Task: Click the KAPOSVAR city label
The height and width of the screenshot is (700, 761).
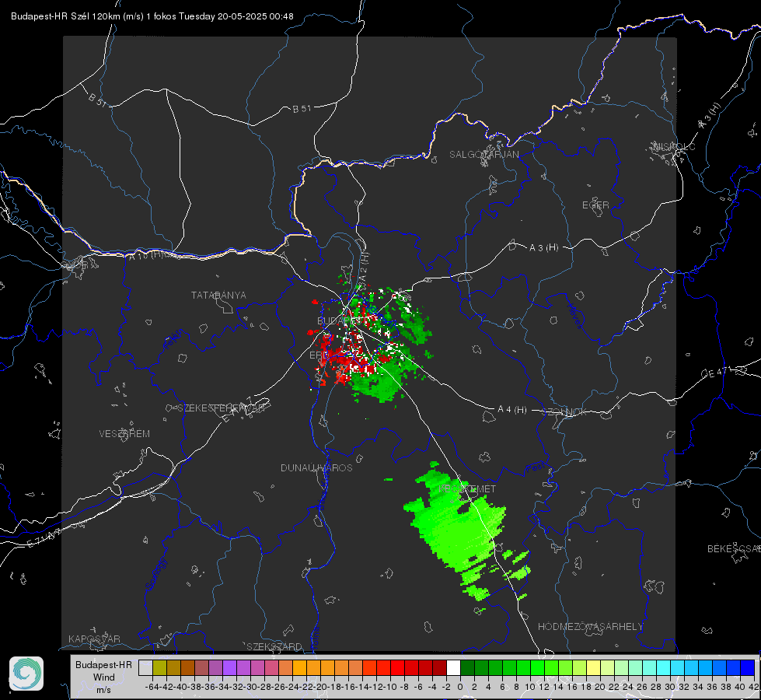Action: (94, 639)
